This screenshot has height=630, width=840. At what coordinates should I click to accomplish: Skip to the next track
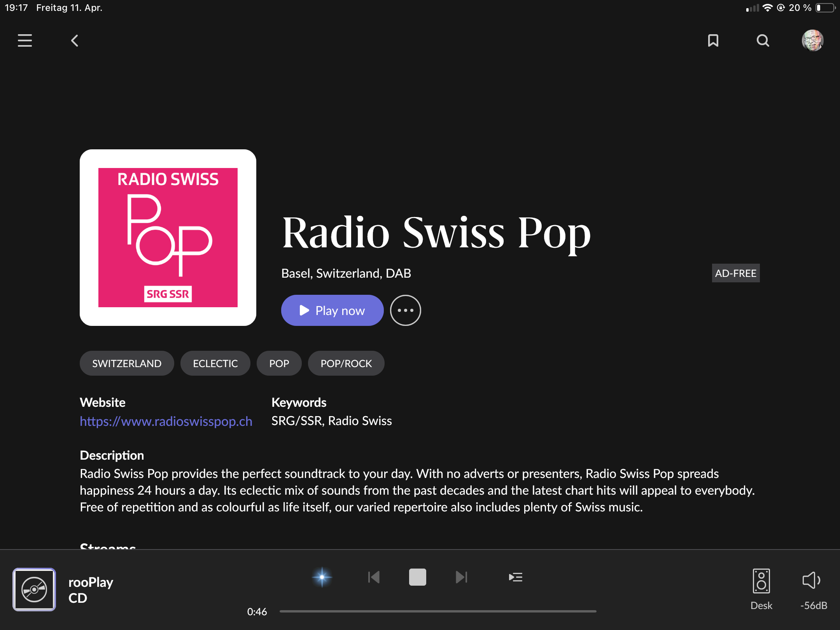coord(462,577)
